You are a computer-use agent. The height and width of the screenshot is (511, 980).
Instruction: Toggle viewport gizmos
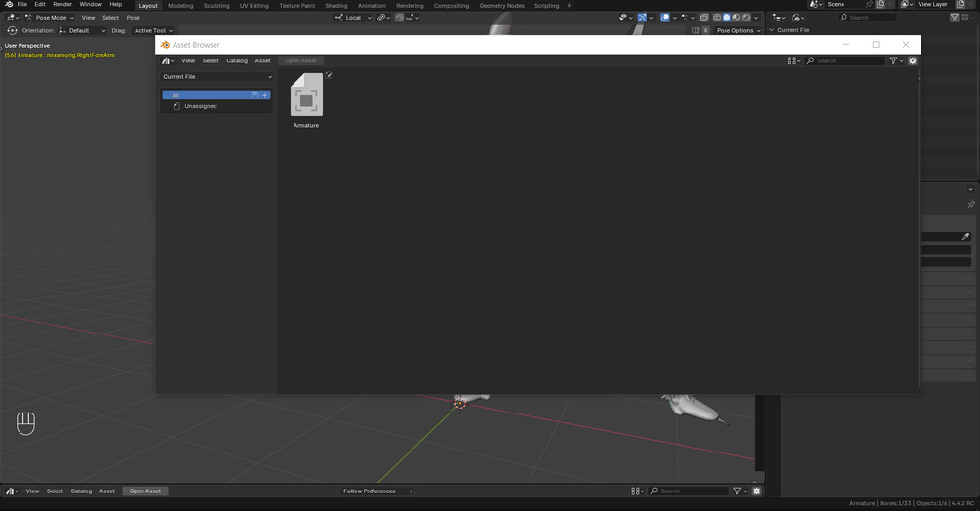(x=642, y=18)
